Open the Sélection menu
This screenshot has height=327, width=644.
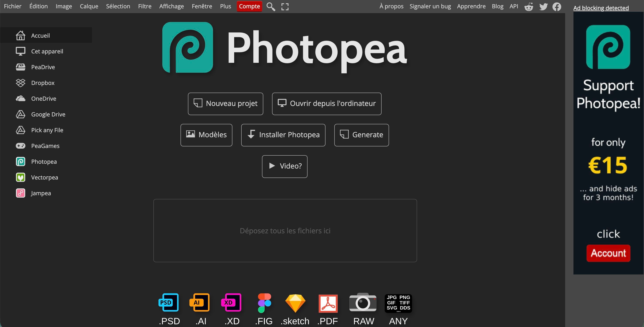[118, 6]
